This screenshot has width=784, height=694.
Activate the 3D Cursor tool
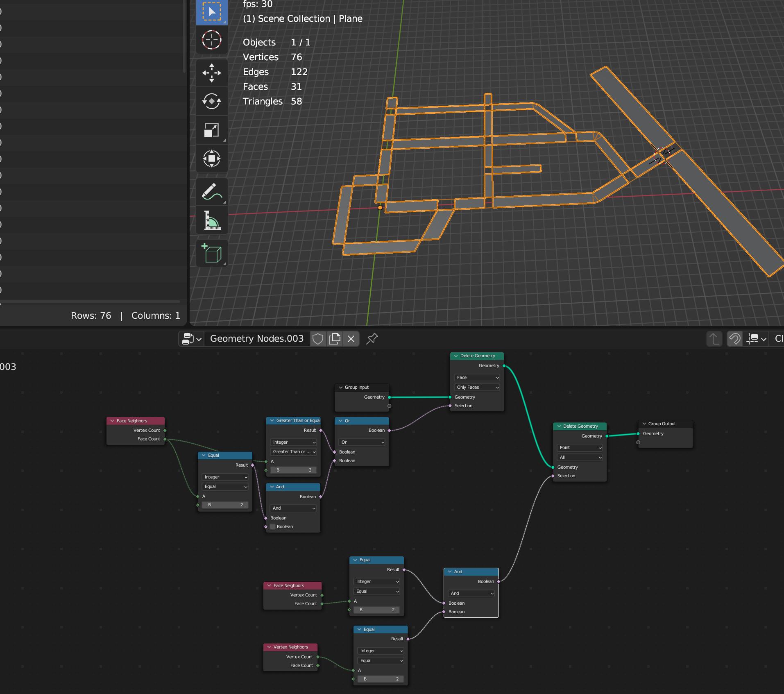[x=212, y=40]
